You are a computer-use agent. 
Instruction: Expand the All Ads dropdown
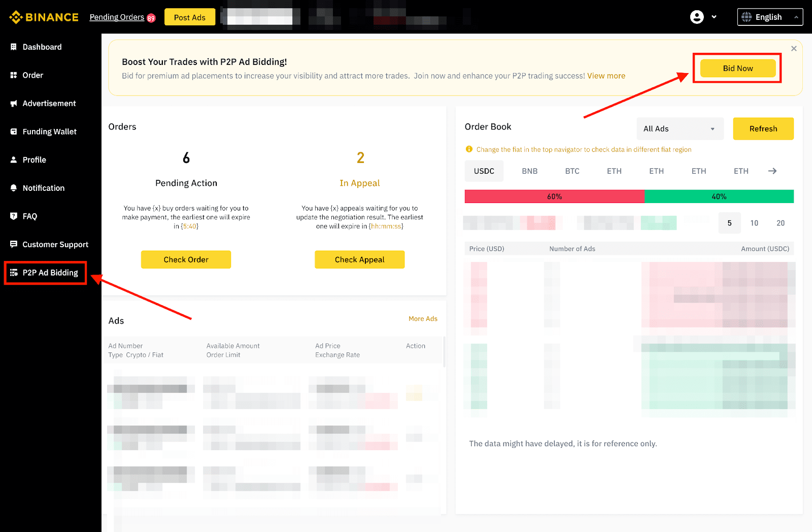(680, 128)
